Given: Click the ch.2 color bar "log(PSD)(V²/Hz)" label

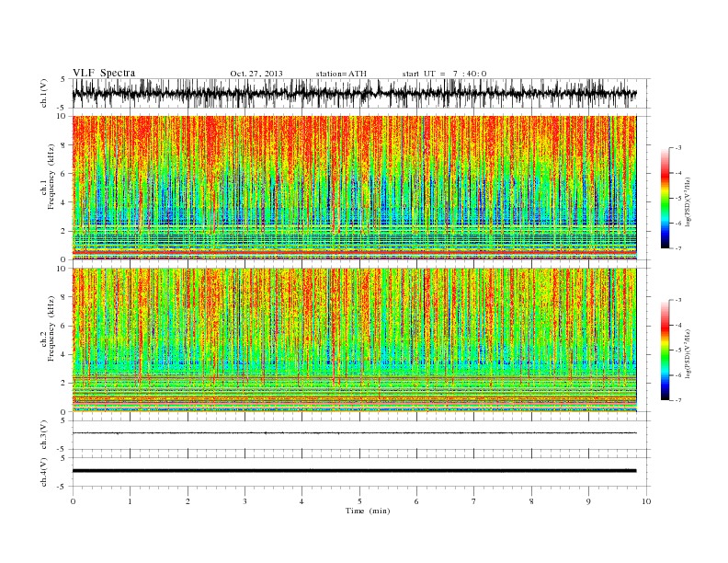Looking at the screenshot, I should point(689,352).
